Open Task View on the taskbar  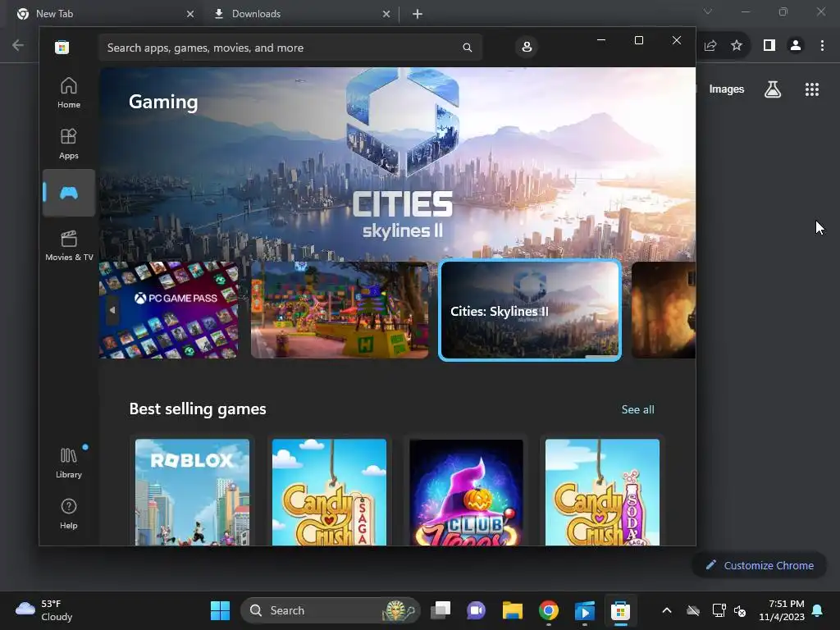point(441,610)
